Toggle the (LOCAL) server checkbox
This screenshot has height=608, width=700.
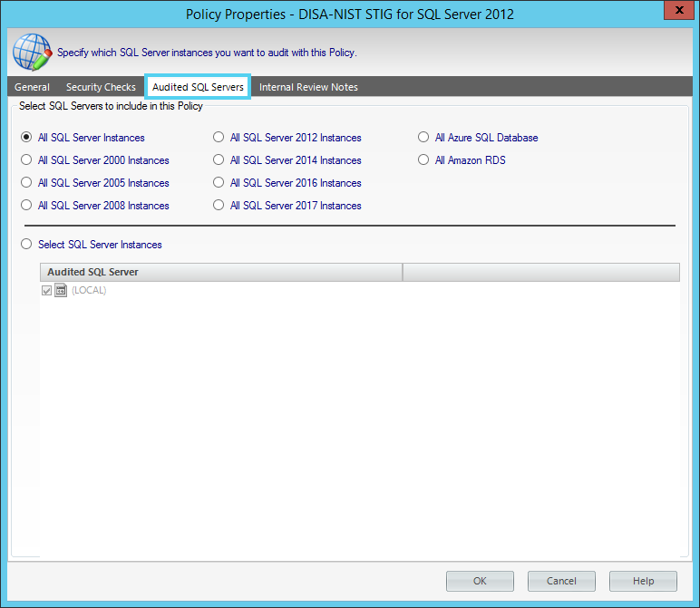[x=46, y=291]
